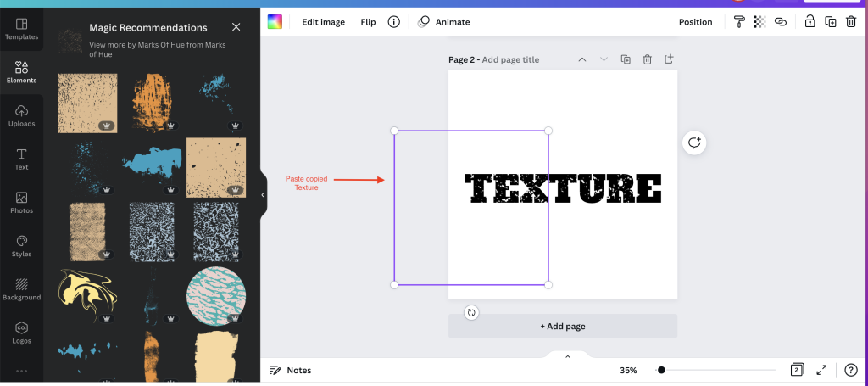Screen dimensions: 868x386
Task: Show more sidebar options via three dots
Action: [x=21, y=371]
